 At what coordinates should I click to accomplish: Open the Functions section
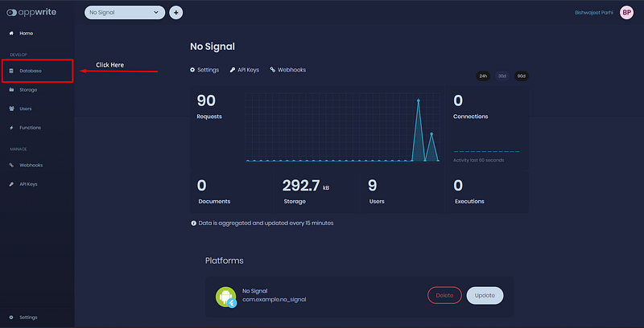coord(30,128)
